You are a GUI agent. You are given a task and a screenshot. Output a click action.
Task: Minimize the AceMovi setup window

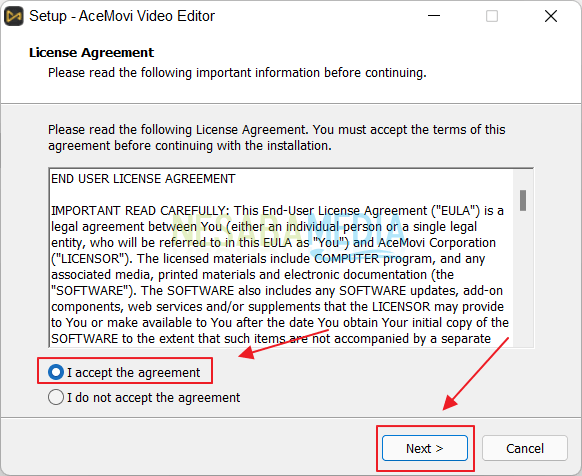tap(434, 16)
